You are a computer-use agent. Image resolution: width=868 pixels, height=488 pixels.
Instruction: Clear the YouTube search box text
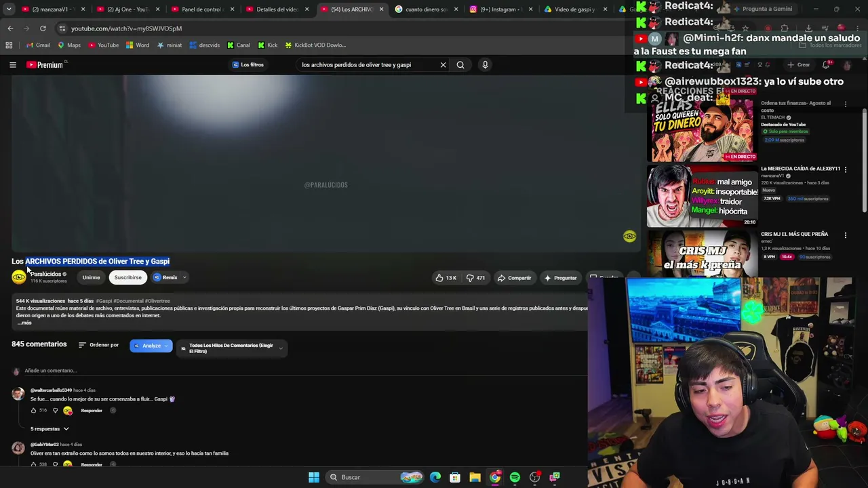tap(443, 65)
